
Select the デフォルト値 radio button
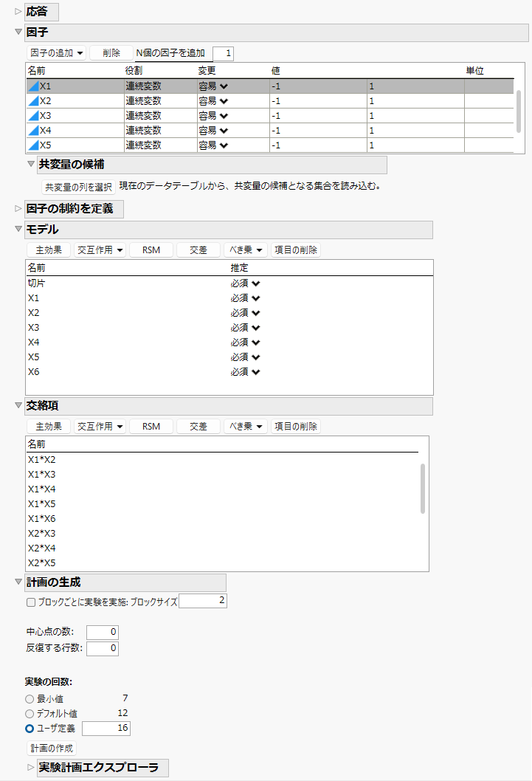pos(30,714)
